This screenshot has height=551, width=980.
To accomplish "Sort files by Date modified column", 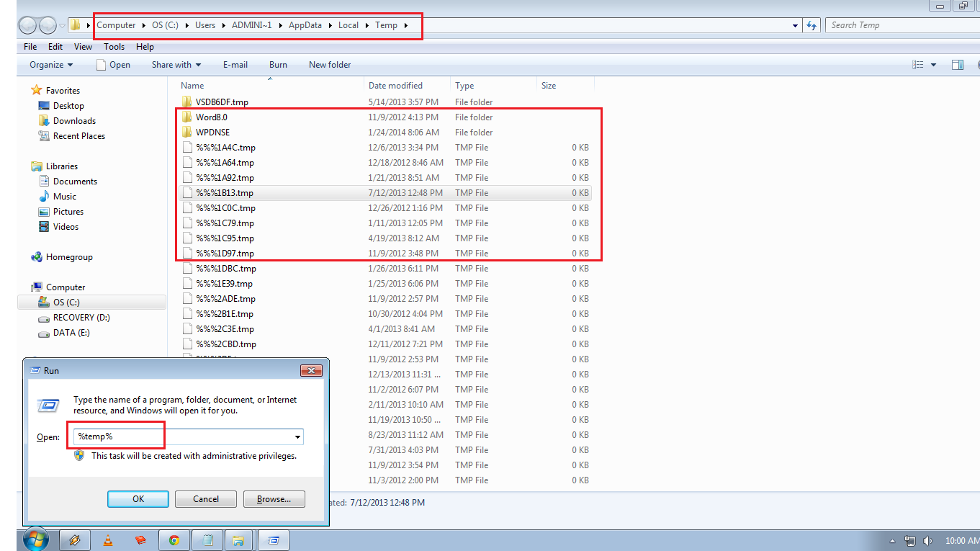I will tap(395, 86).
